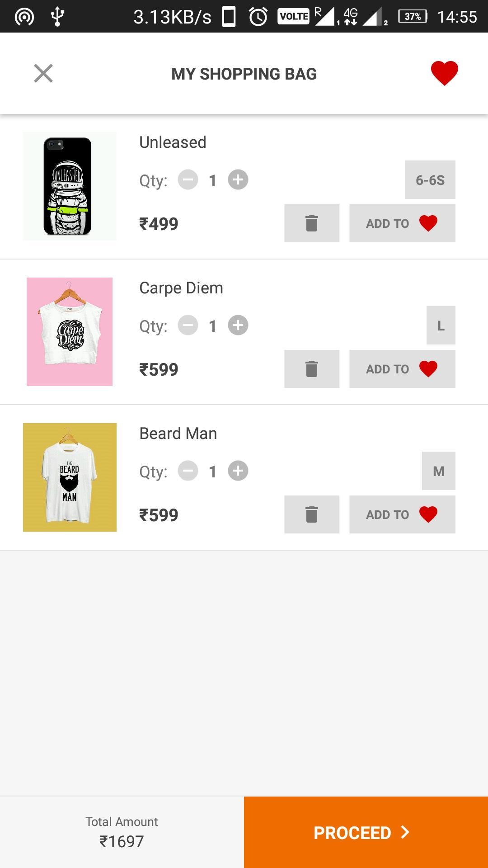The width and height of the screenshot is (488, 868).
Task: Decrease Beard Man quantity with minus
Action: coord(188,471)
